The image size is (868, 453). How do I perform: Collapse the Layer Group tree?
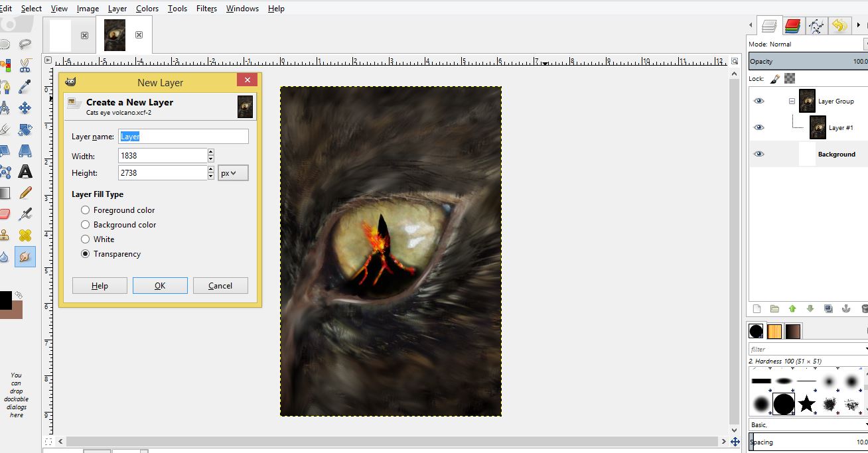[x=792, y=101]
